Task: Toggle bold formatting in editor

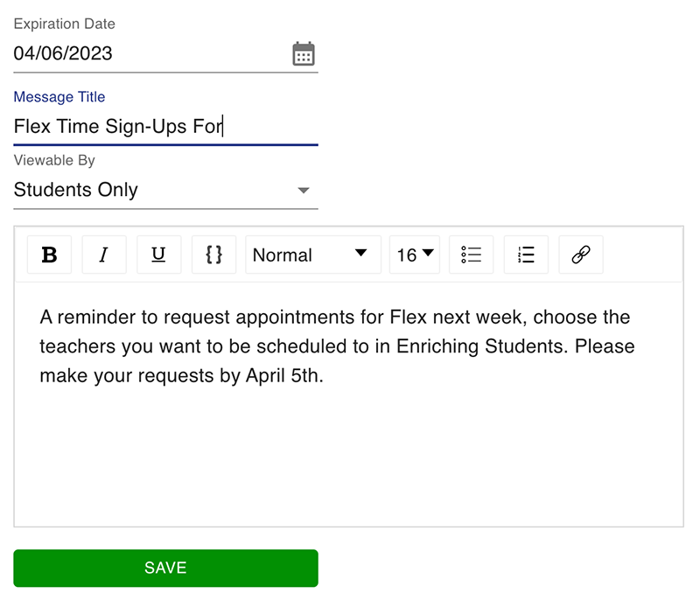Action: 49,255
